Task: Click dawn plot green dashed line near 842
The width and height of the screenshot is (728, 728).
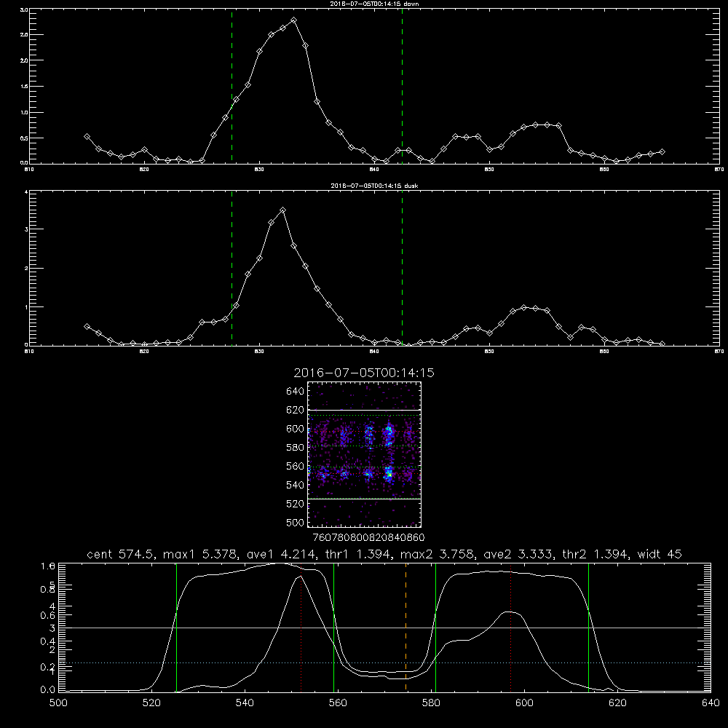Action: click(x=402, y=86)
